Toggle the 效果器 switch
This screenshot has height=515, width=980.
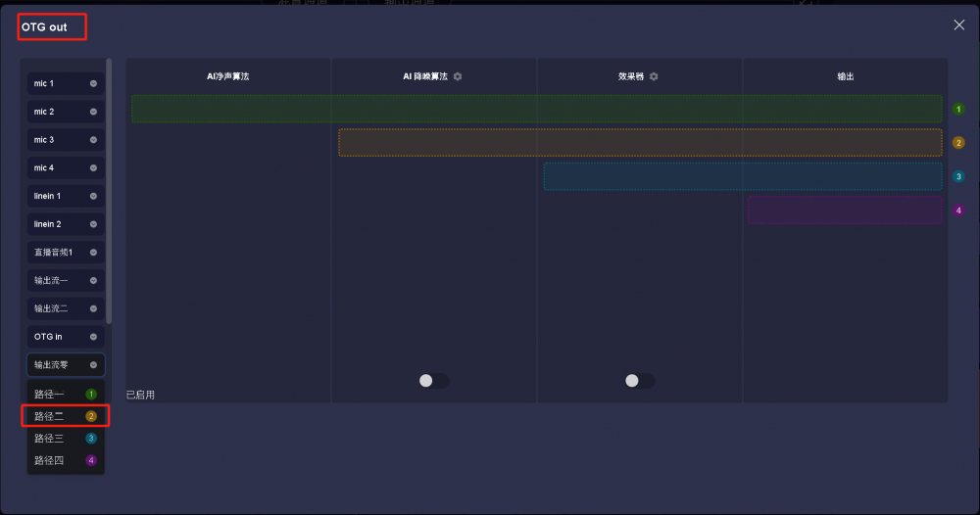[x=639, y=381]
